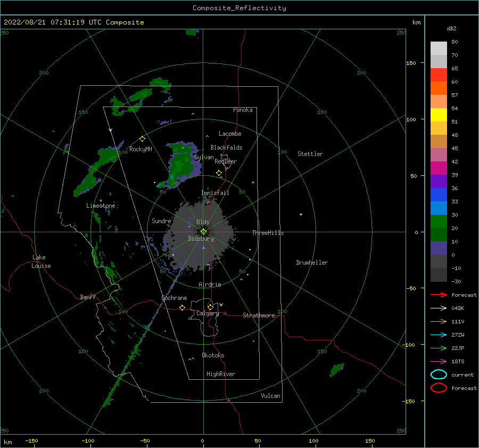Click the Innisfail town label
This screenshot has height=448, width=479.
tap(215, 193)
